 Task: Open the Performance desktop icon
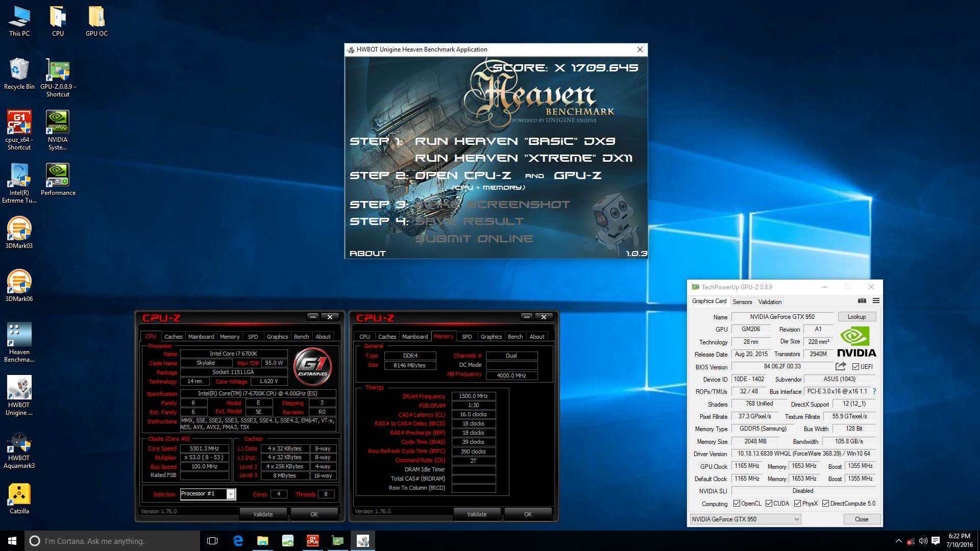[58, 180]
